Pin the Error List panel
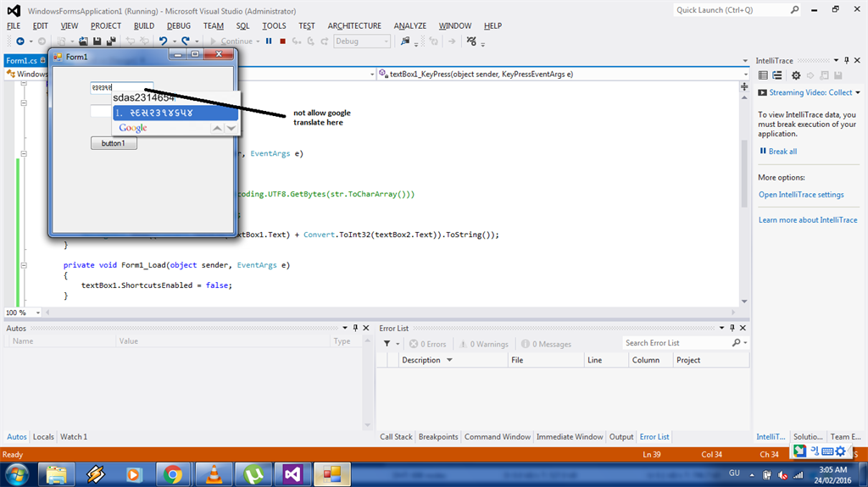This screenshot has width=868, height=487. 732,328
